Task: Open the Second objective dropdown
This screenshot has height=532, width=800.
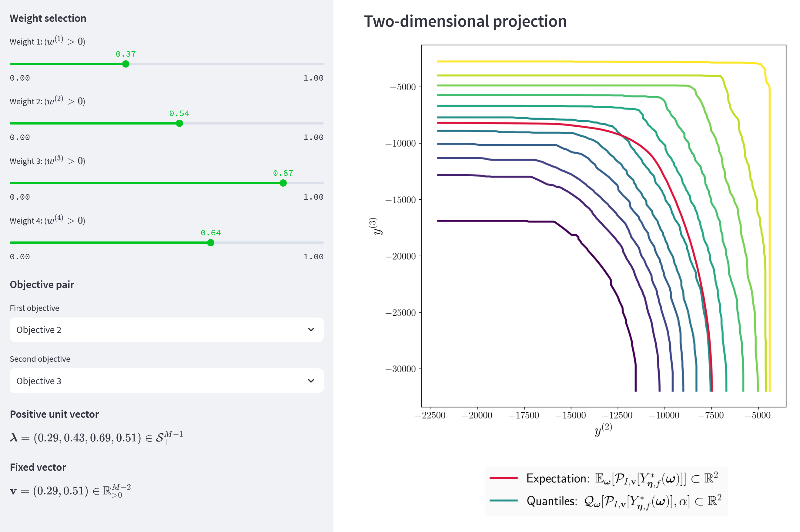Action: 166,381
